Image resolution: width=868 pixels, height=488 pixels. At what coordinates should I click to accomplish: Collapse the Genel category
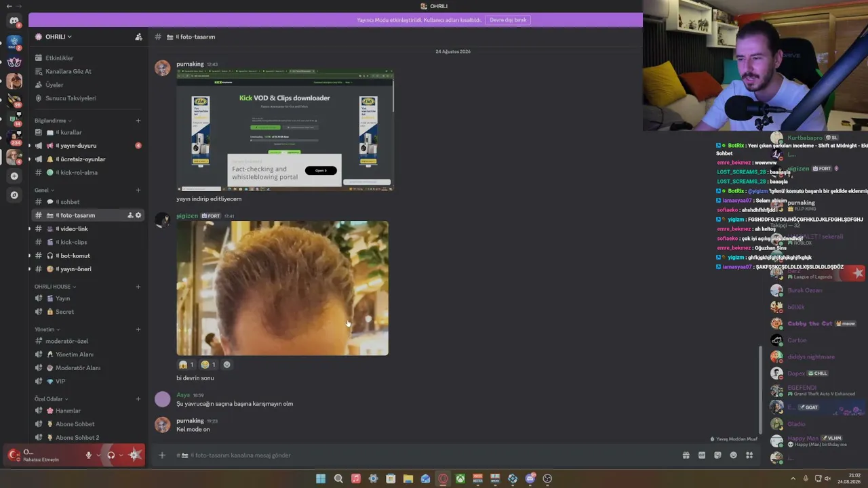[44, 190]
